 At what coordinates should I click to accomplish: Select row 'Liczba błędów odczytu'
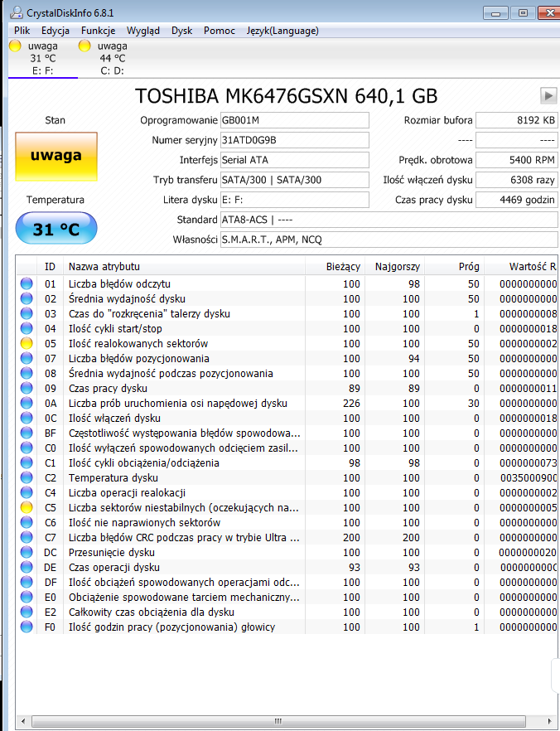click(x=287, y=283)
